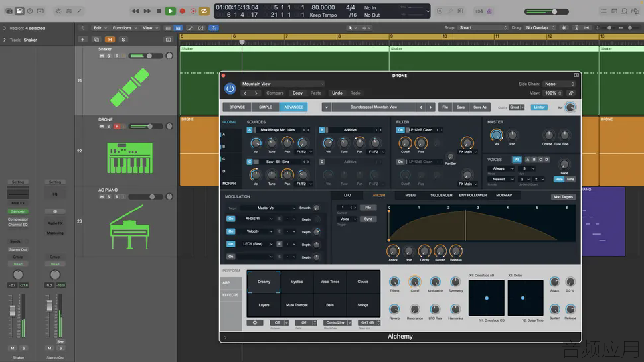Toggle the Limiter button
Screen dimensions: 644x362
click(x=539, y=107)
